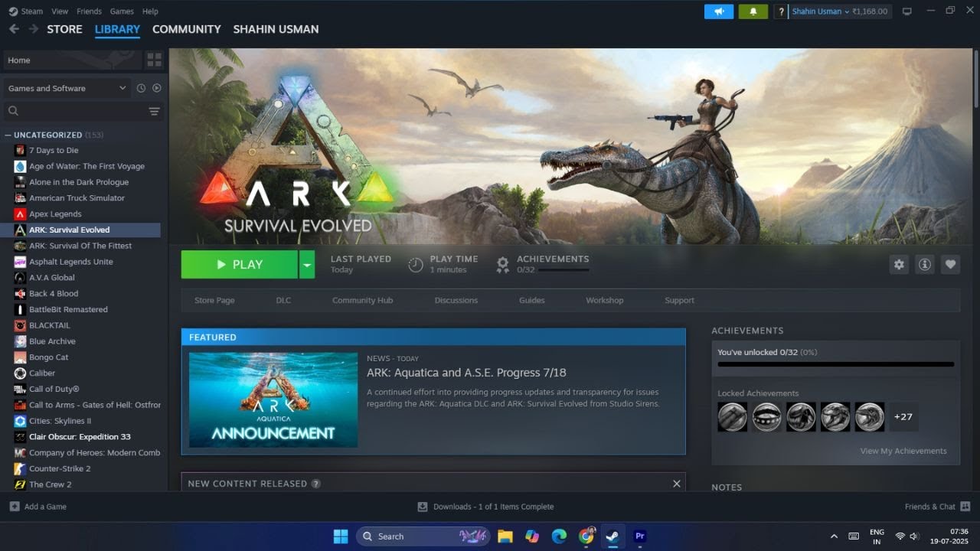Click library Home button
Image resolution: width=980 pixels, height=551 pixels.
pos(72,60)
